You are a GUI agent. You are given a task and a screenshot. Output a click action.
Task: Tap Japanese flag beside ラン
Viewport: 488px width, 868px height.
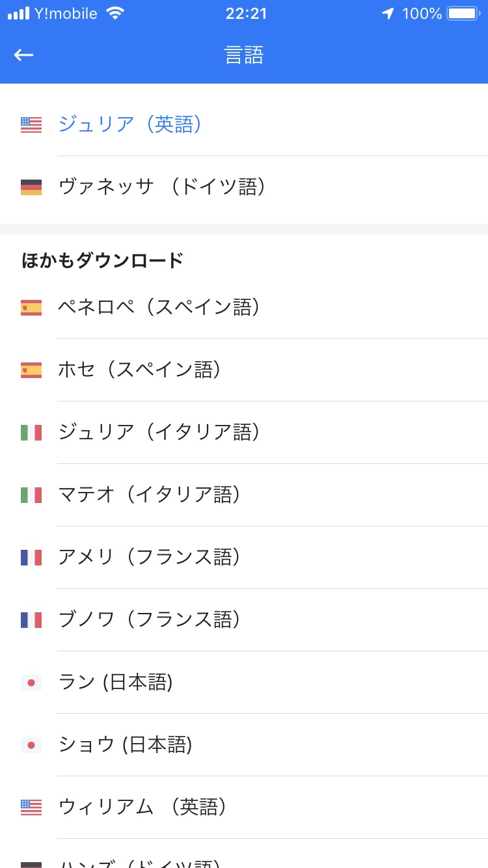pos(31,683)
